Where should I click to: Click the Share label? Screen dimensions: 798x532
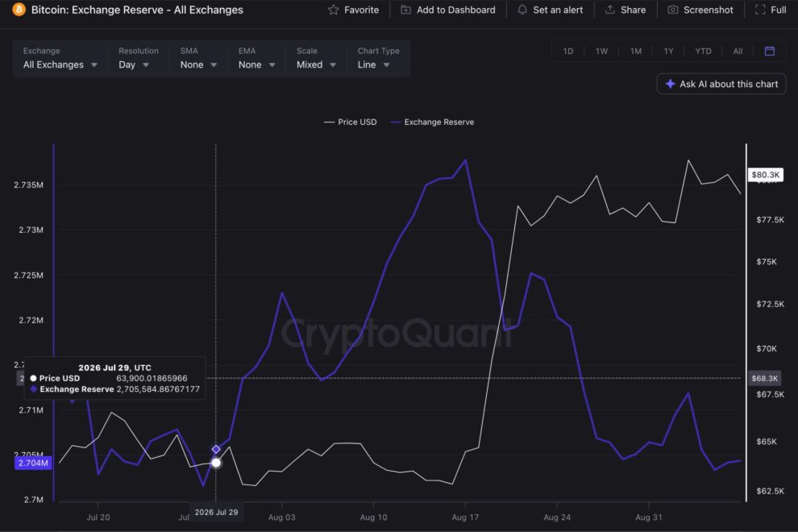coord(633,10)
